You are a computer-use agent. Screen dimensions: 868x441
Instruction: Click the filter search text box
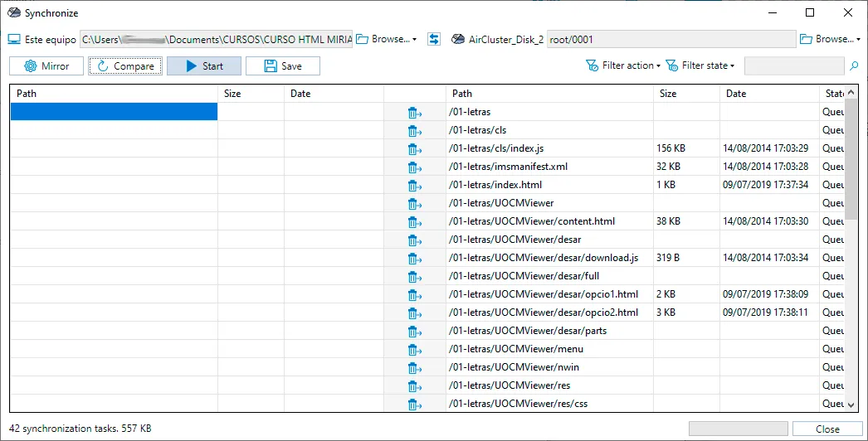click(x=794, y=65)
